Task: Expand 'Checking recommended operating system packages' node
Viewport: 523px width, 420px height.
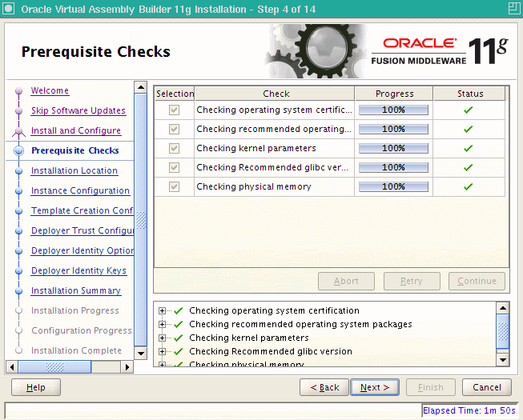Action: (x=162, y=324)
